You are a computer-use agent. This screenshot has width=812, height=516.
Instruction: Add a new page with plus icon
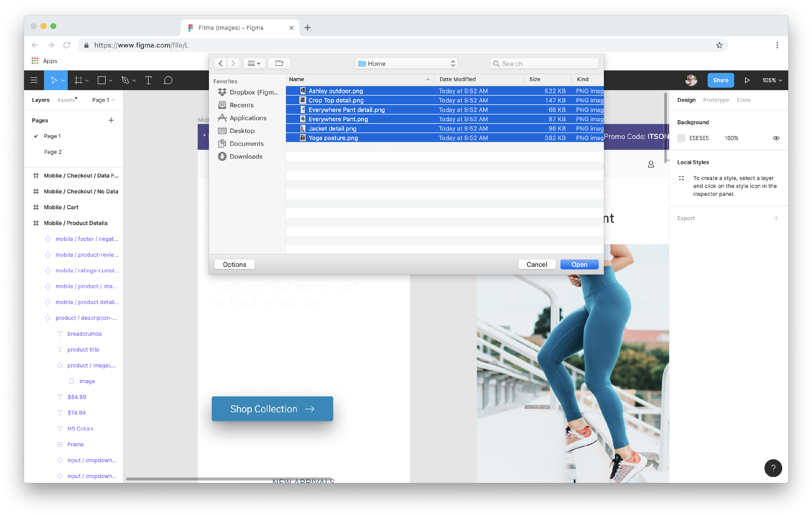pos(111,120)
